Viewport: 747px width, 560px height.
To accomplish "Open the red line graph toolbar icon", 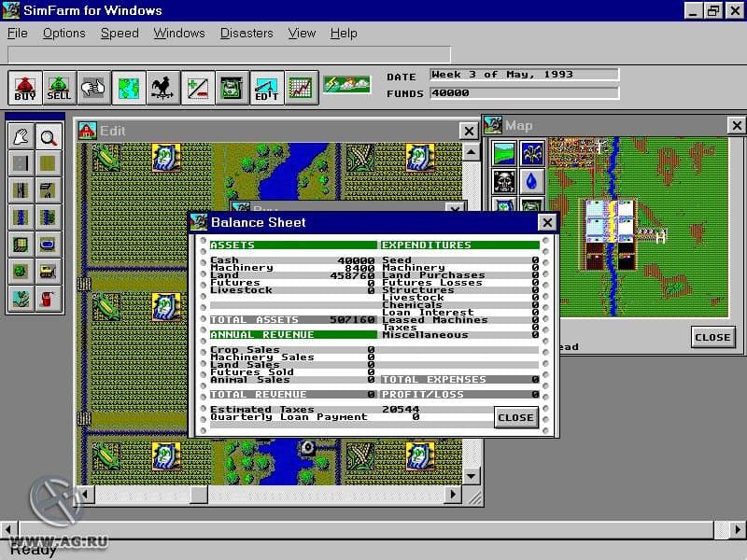I will click(x=301, y=88).
